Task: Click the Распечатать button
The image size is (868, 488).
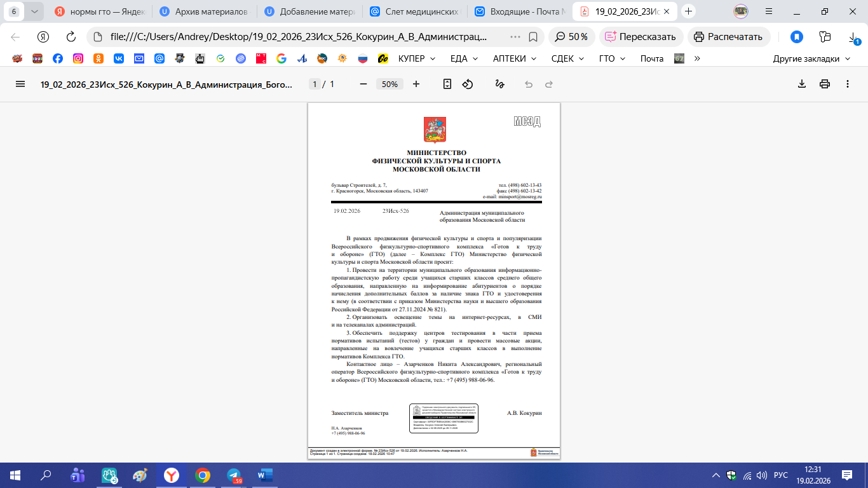Action: [729, 37]
